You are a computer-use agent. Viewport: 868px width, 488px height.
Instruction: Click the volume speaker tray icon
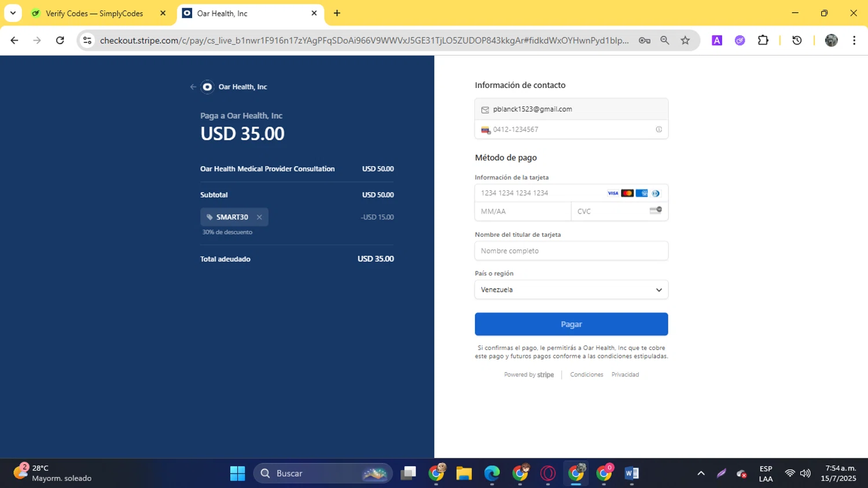(805, 474)
